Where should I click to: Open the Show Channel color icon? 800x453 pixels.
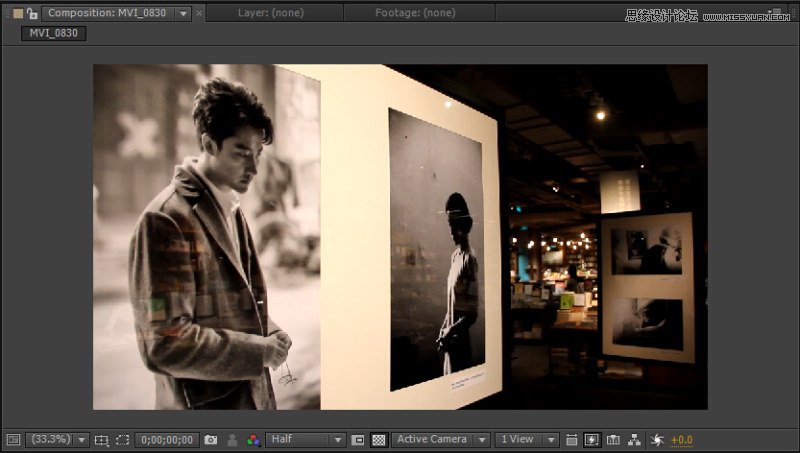253,440
